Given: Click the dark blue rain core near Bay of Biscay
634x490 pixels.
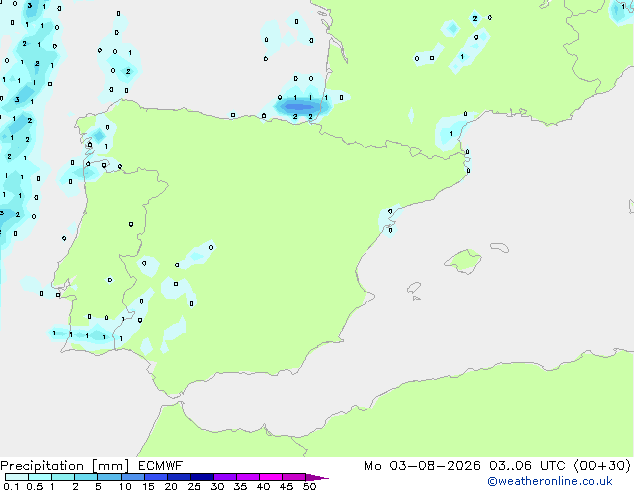Looking at the screenshot, I should click(x=299, y=107).
